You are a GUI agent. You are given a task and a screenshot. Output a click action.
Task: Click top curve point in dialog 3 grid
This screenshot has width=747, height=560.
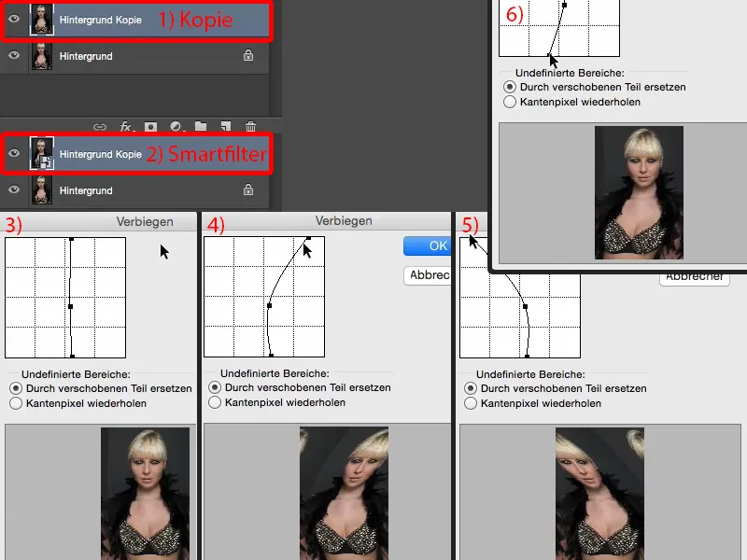point(71,239)
